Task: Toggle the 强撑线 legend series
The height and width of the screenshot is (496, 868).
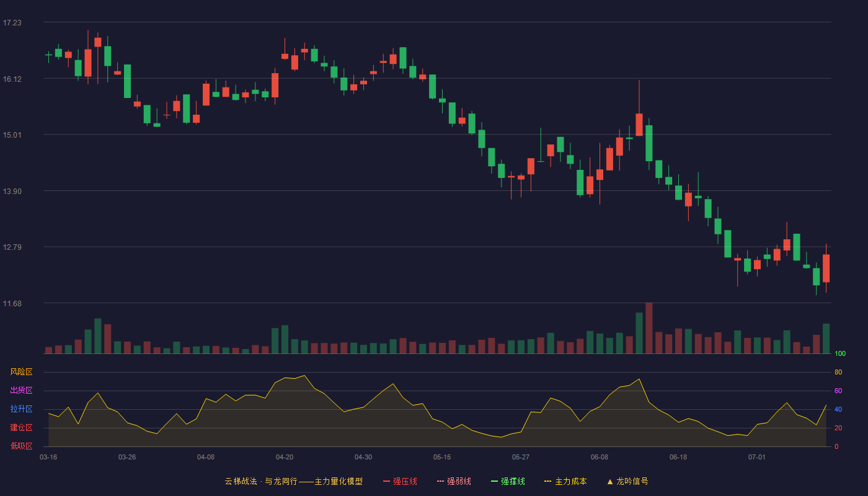Action: click(508, 481)
